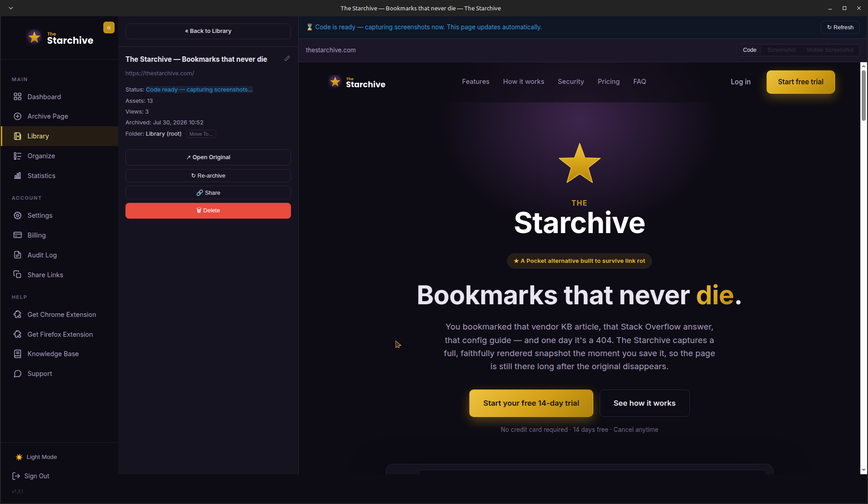Screen dimensions: 868x504
Task: Click the Get Chrome Extension puzzle icon
Action: pyautogui.click(x=18, y=315)
